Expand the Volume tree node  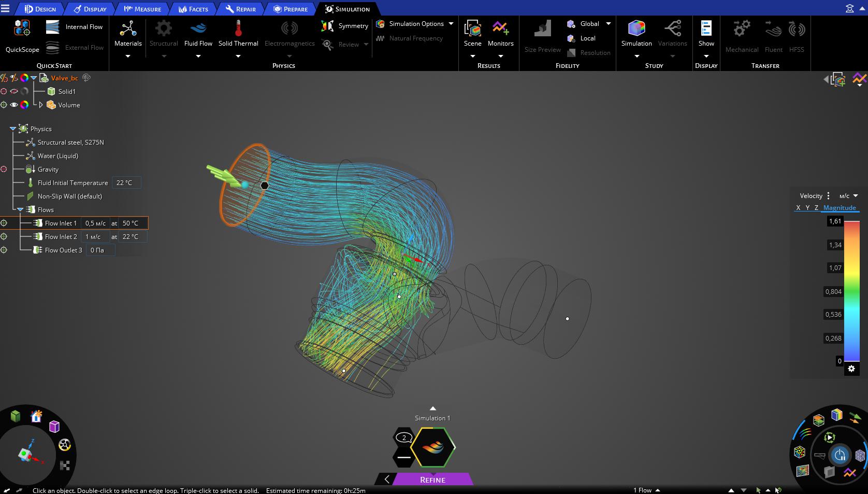pyautogui.click(x=41, y=105)
